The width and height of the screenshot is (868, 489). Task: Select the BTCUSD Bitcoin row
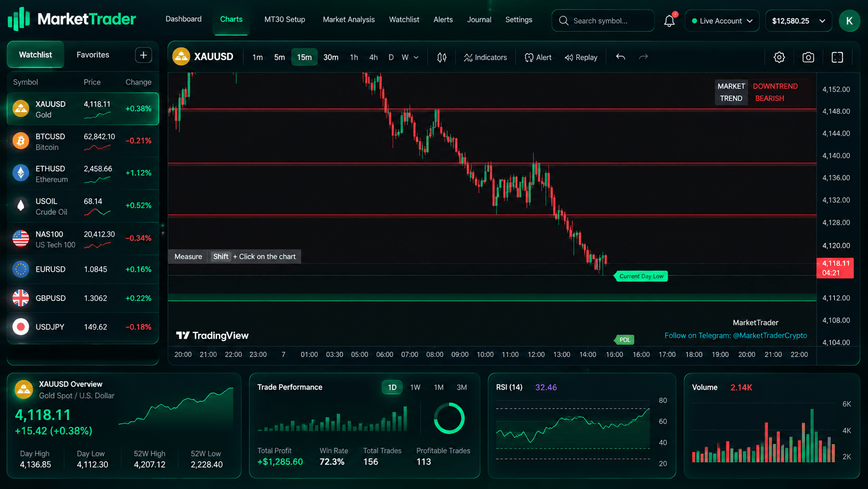(83, 141)
